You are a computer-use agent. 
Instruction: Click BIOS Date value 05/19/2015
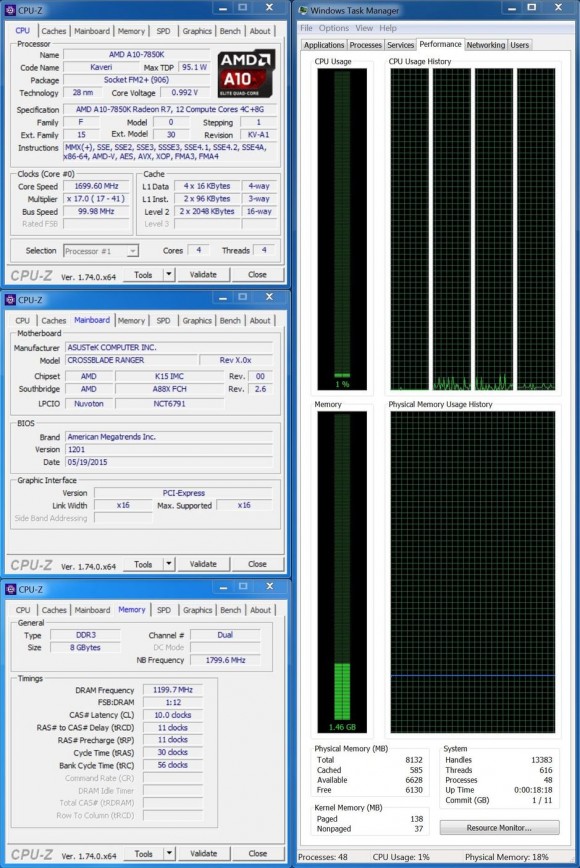169,462
